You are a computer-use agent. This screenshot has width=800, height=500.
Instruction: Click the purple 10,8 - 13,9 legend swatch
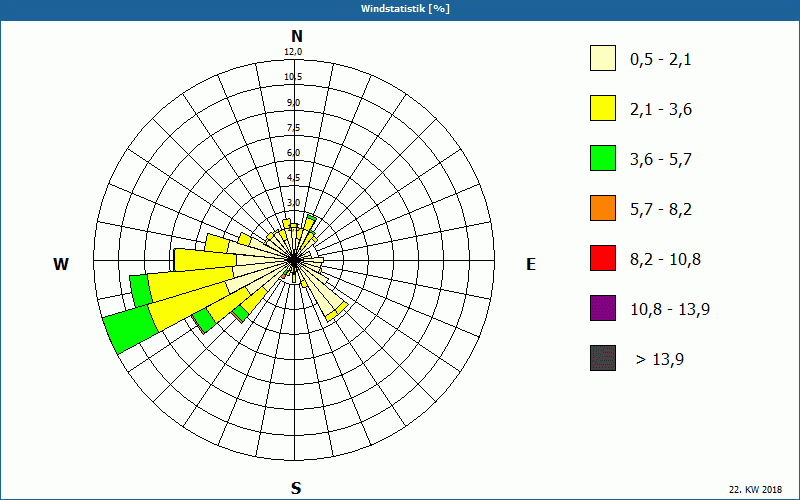pos(603,308)
